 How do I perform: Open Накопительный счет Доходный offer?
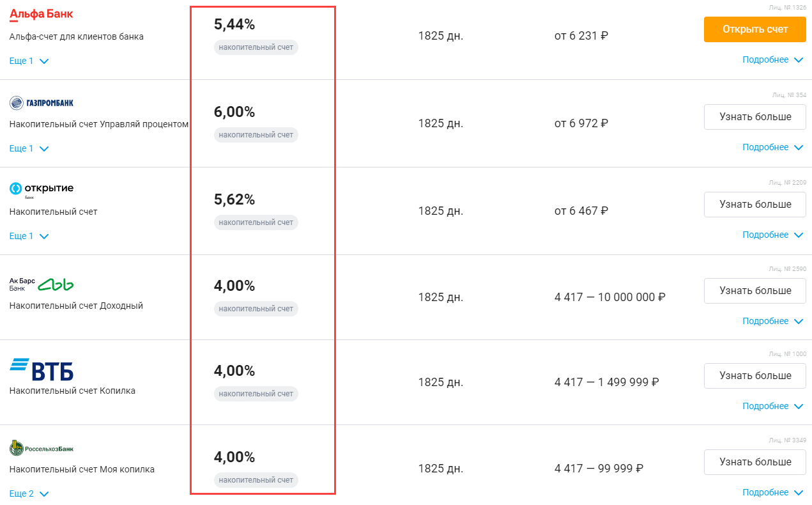(76, 306)
